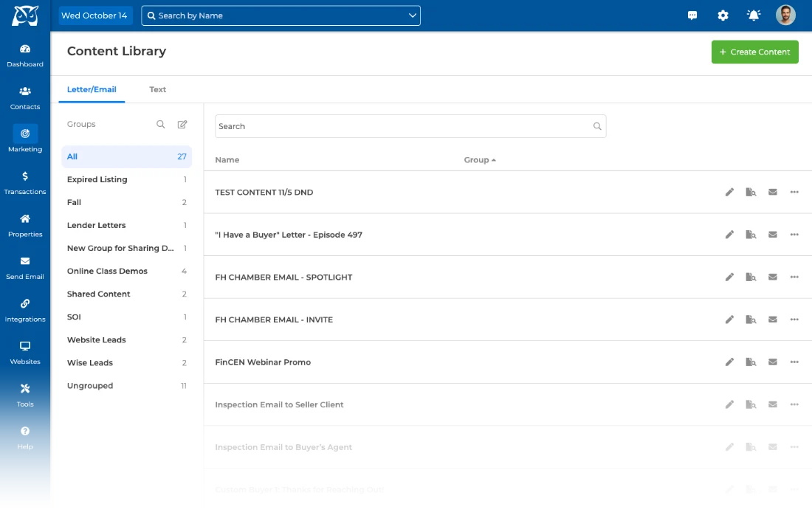The width and height of the screenshot is (812, 518).
Task: Go to Contacts in sidebar
Action: tap(25, 98)
